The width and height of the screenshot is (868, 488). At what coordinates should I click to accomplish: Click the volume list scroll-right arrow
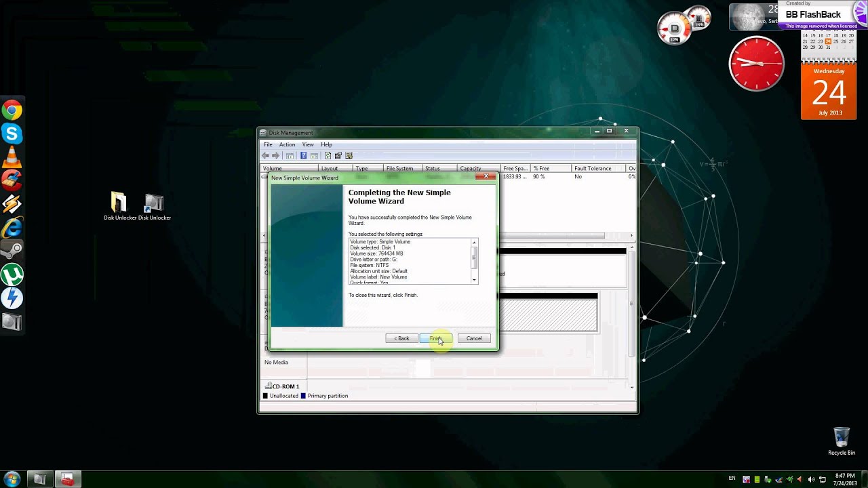coord(632,236)
